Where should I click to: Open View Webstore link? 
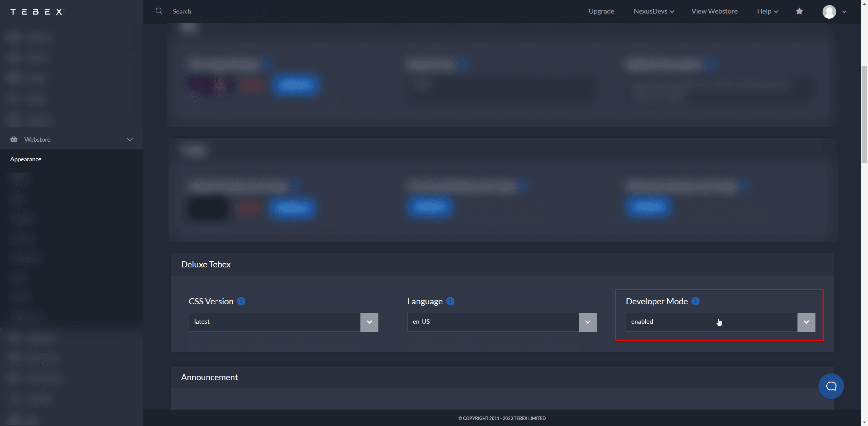pos(714,11)
